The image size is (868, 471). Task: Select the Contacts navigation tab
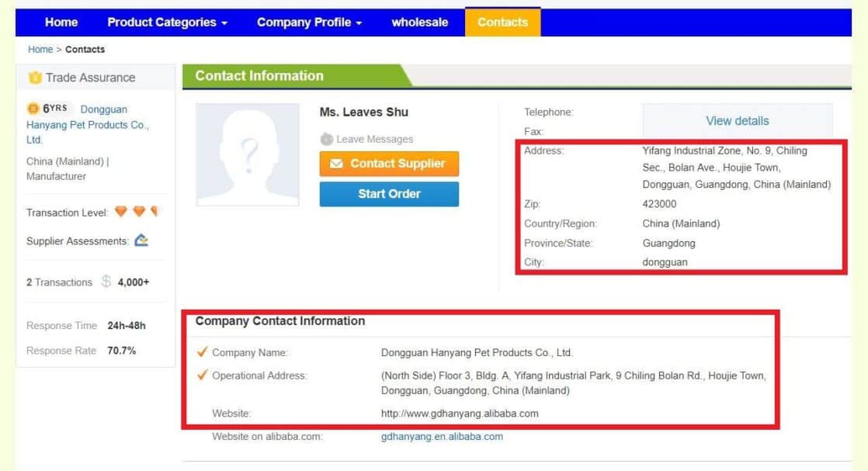(x=502, y=23)
